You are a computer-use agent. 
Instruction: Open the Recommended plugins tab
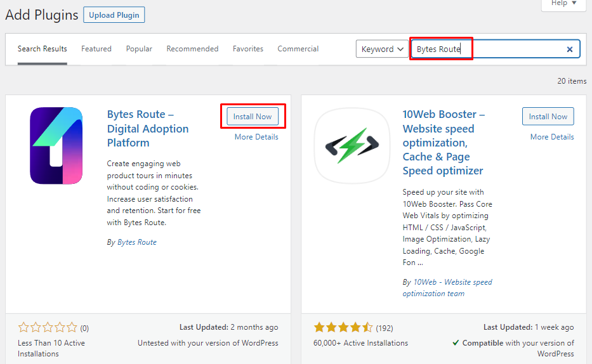pyautogui.click(x=192, y=49)
